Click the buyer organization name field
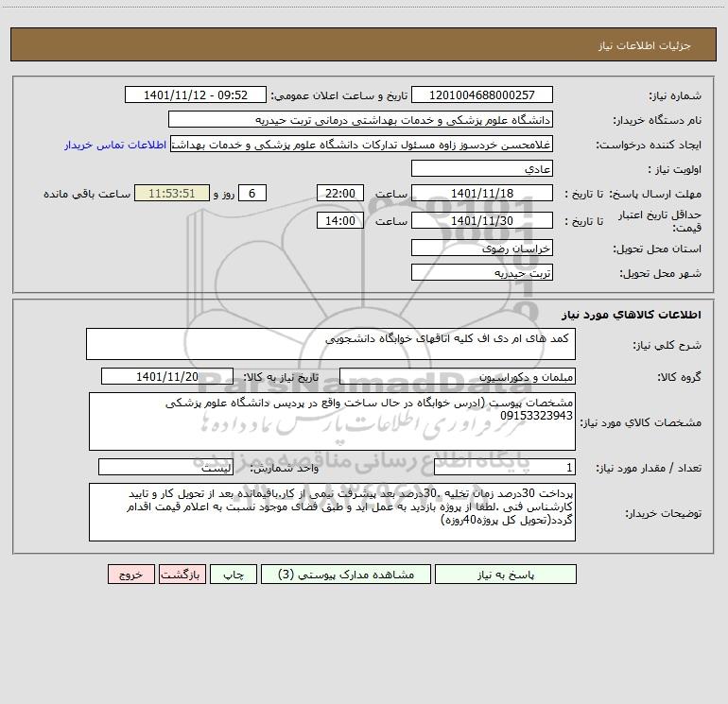The image size is (728, 704). point(360,120)
